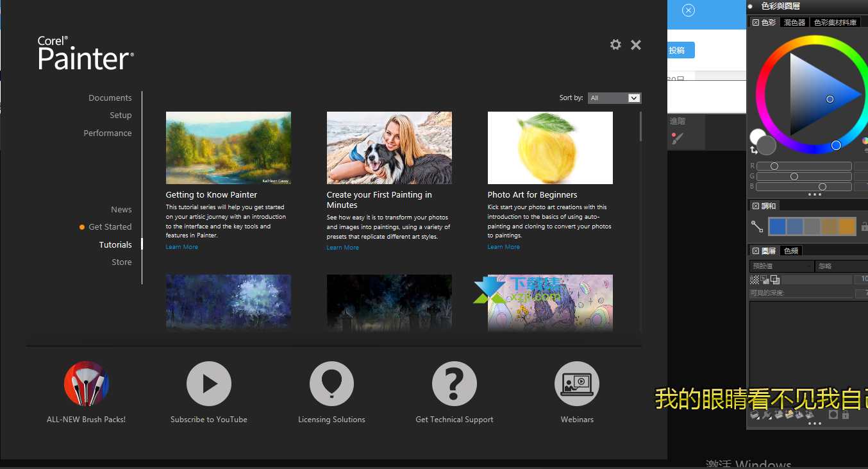Adjust the R color slider

tap(804, 166)
